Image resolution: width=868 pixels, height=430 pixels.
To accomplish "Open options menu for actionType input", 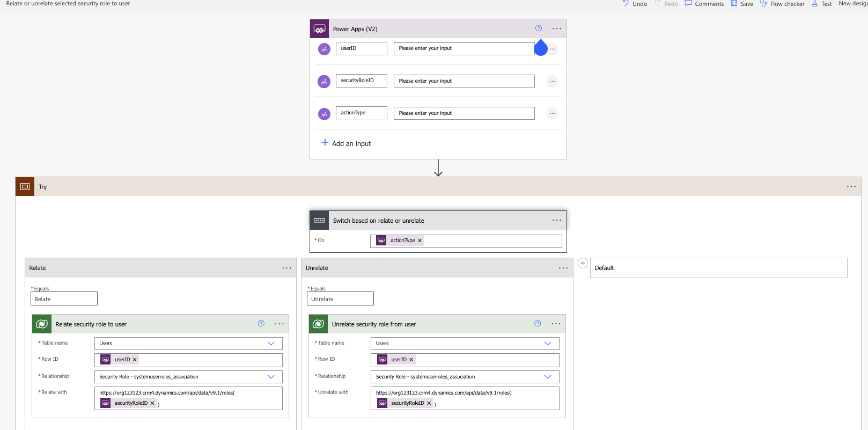I will coord(552,113).
